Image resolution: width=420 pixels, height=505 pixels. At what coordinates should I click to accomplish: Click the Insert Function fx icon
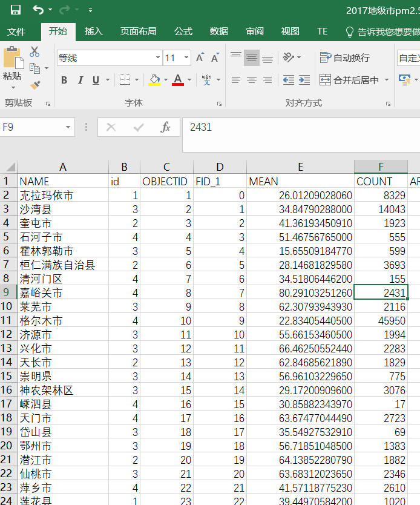click(x=165, y=127)
